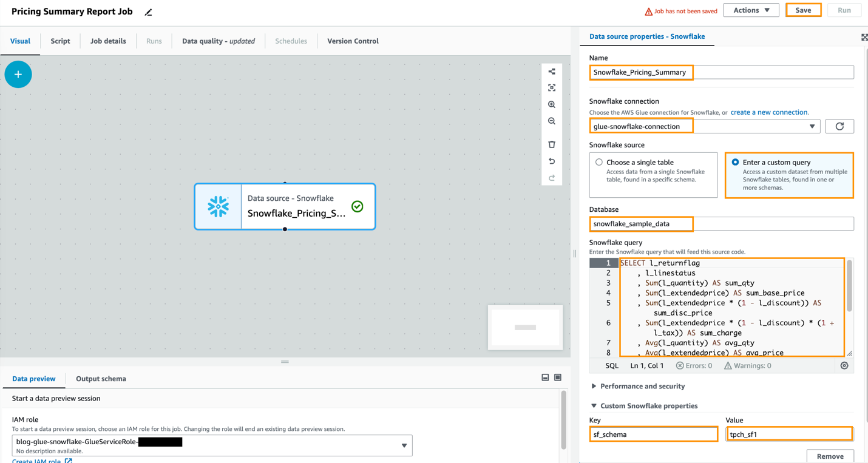This screenshot has width=868, height=463.
Task: Click the Key field containing sf_schema
Action: coord(653,434)
